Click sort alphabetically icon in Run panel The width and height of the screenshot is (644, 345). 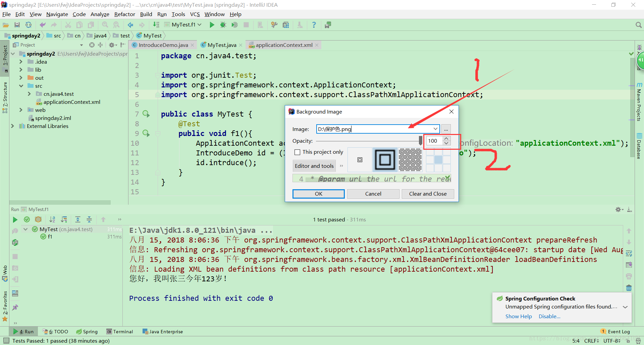52,220
